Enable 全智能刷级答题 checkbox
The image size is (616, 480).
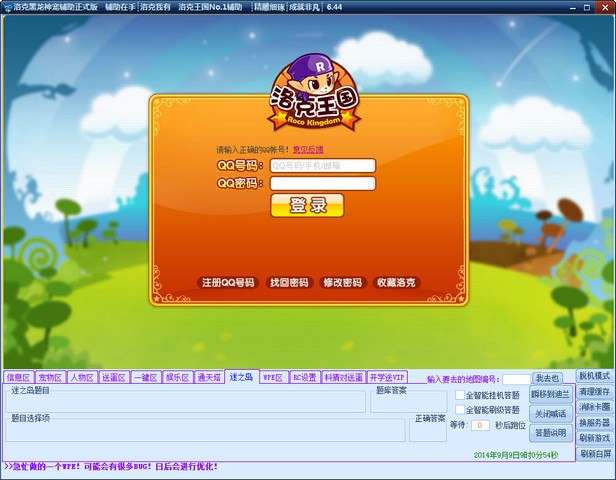[x=460, y=410]
